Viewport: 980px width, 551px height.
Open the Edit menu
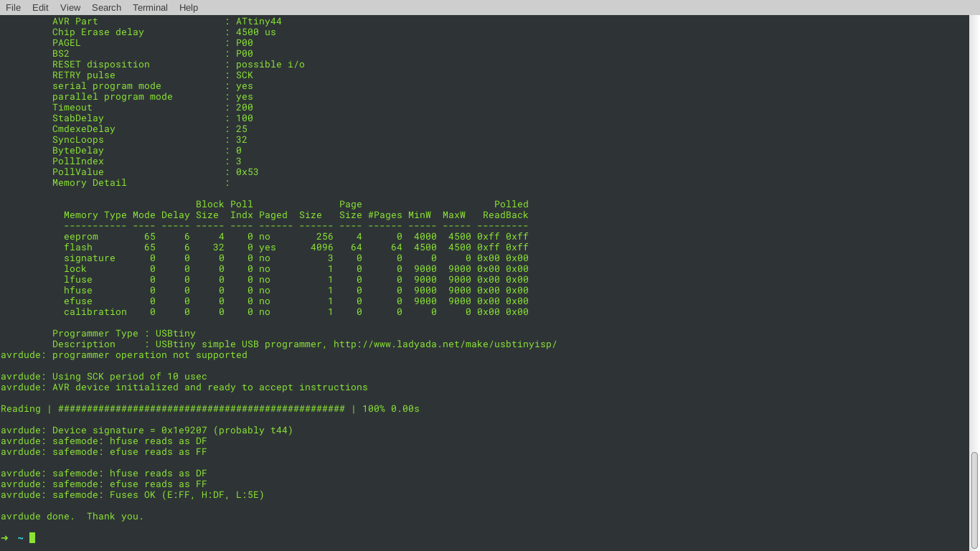tap(40, 8)
